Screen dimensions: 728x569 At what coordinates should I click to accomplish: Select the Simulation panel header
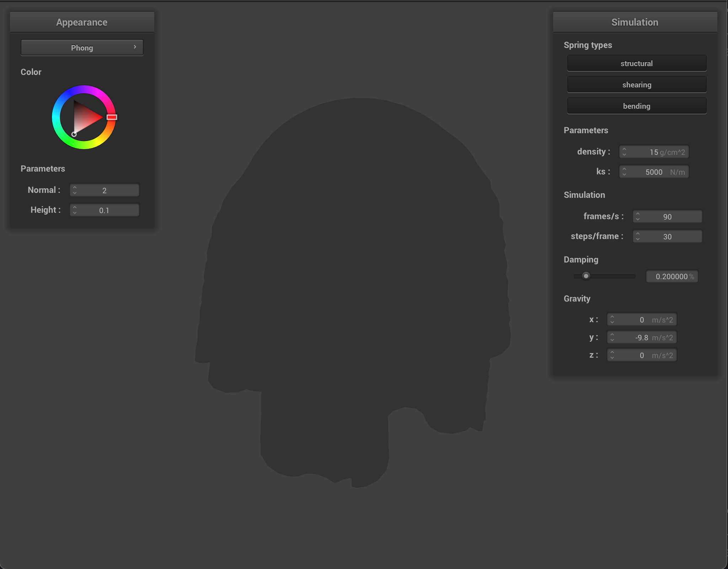point(635,22)
